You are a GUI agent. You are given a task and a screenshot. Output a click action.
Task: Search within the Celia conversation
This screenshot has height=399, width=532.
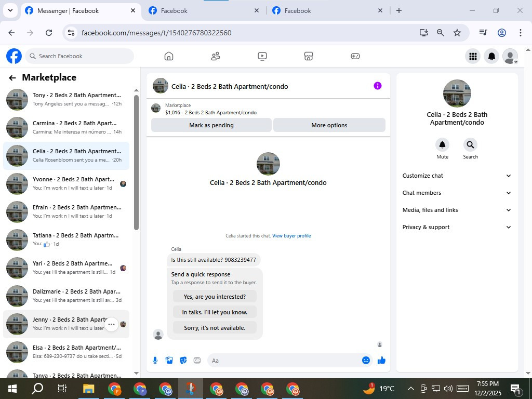click(x=470, y=145)
